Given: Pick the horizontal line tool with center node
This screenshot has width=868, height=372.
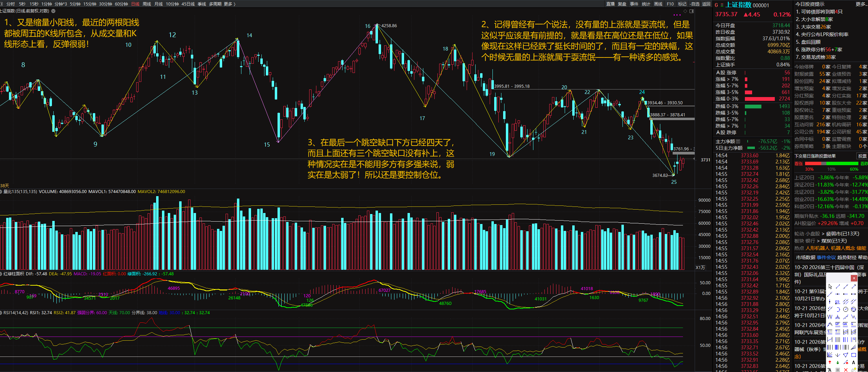Looking at the screenshot, I should [x=837, y=294].
